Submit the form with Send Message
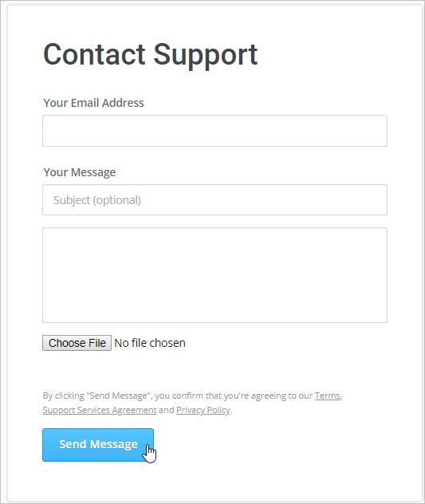This screenshot has height=504, width=425. click(x=98, y=445)
